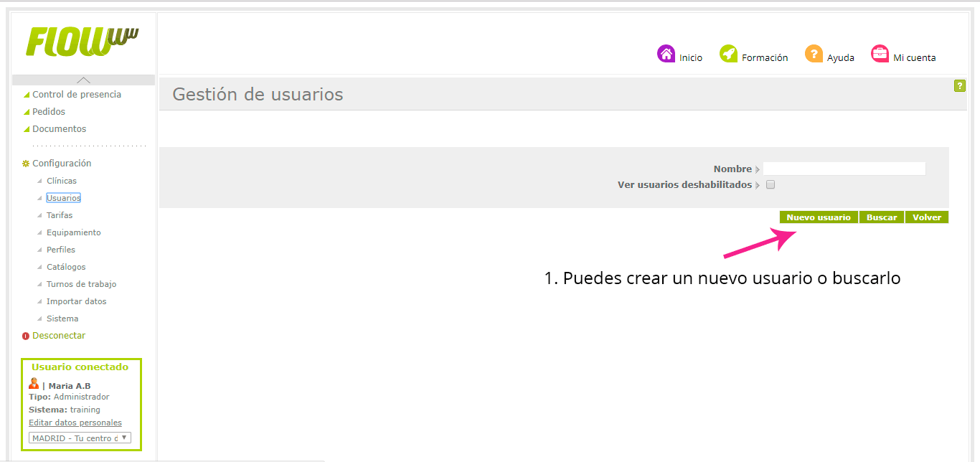Image resolution: width=980 pixels, height=462 pixels.
Task: Open Equipamiento in the sidebar
Action: pyautogui.click(x=74, y=232)
